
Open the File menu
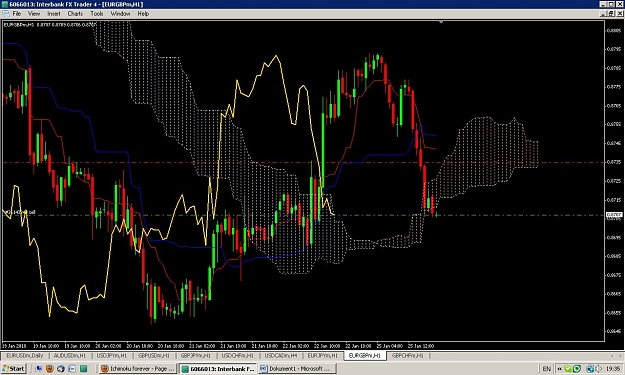pyautogui.click(x=17, y=14)
